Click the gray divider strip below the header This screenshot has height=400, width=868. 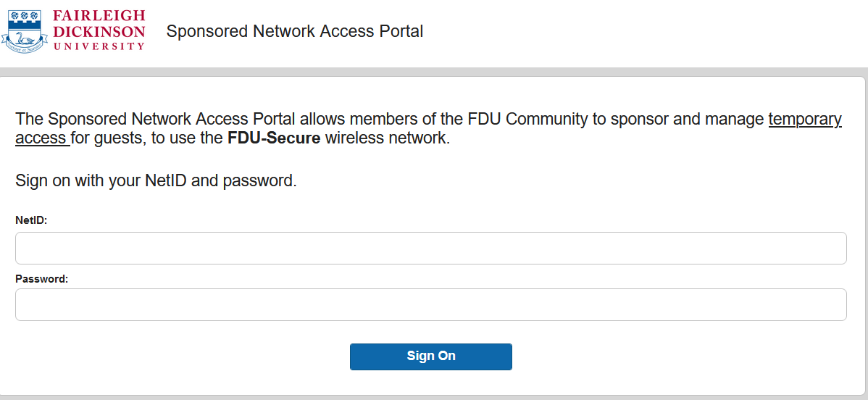coord(434,72)
